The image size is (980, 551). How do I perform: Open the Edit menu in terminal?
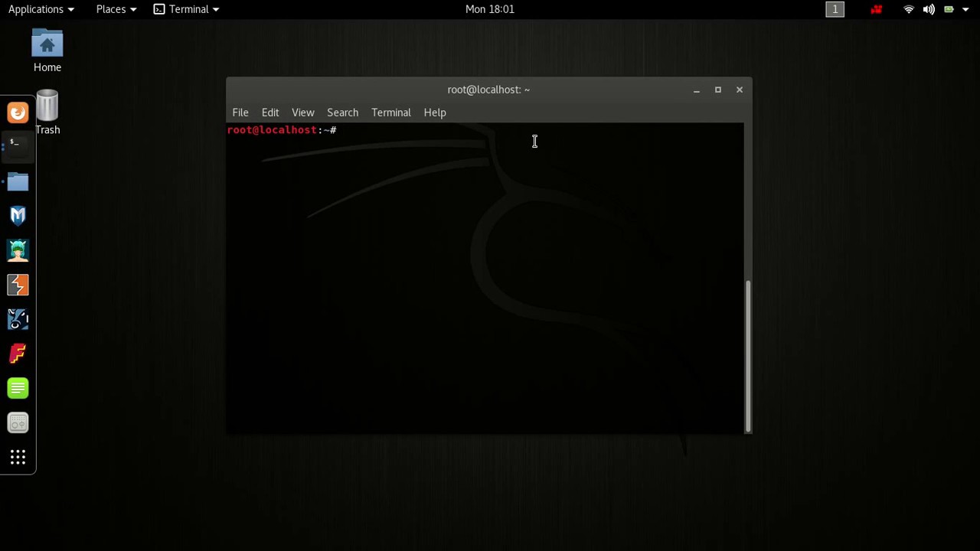pos(270,112)
